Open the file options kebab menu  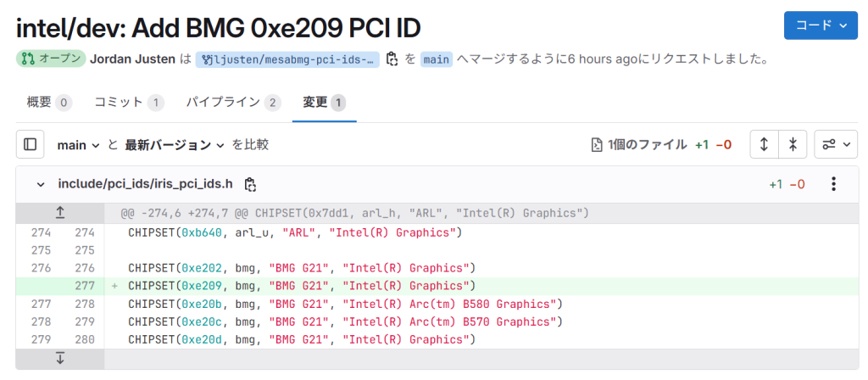(834, 184)
